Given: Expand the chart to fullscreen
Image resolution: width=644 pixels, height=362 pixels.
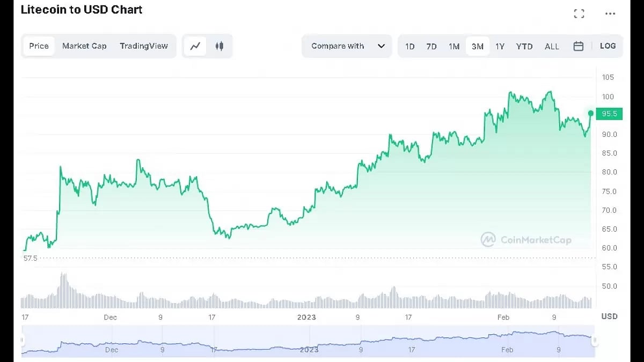Looking at the screenshot, I should 579,13.
